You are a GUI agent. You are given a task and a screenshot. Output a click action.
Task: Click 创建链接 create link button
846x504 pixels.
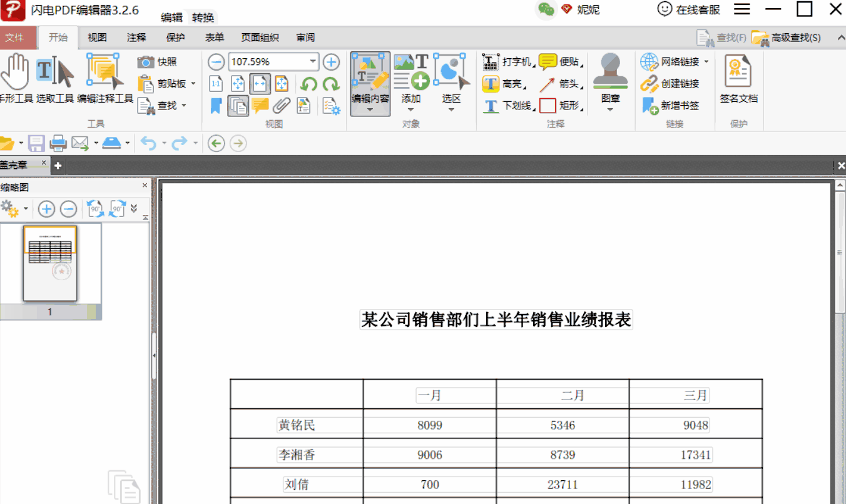(670, 84)
